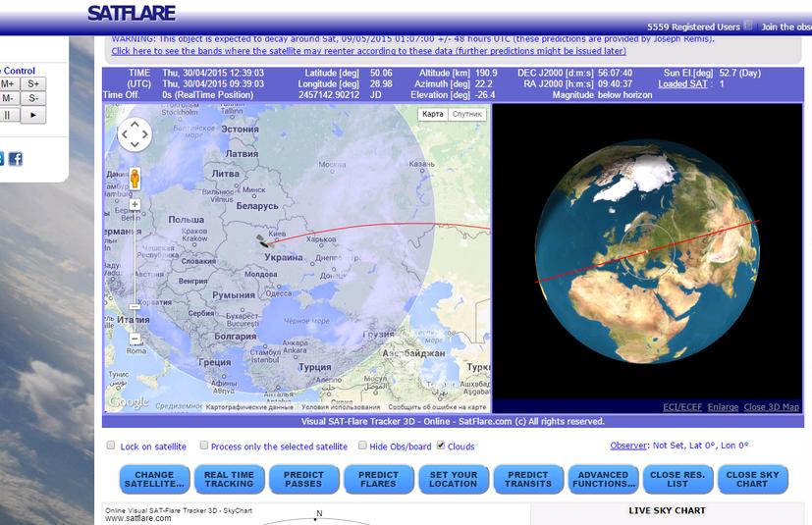812x525 pixels.
Task: Click the Real Time Tracking button
Action: (230, 480)
